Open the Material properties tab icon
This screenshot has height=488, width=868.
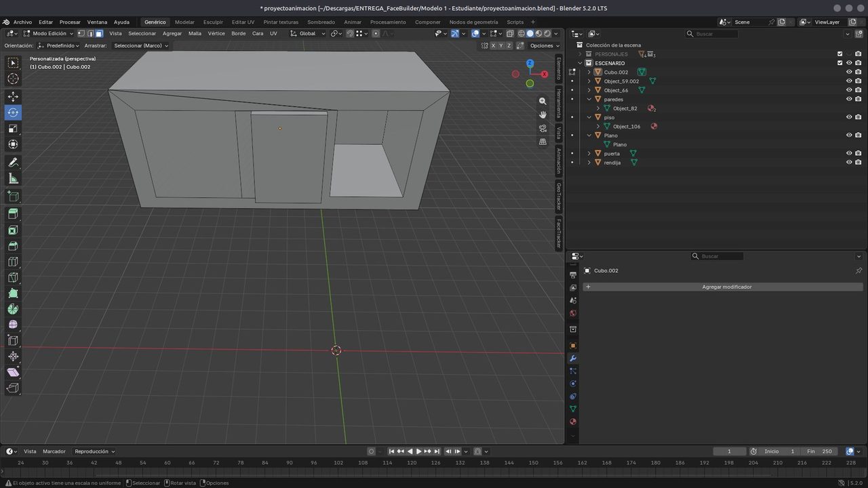point(573,422)
